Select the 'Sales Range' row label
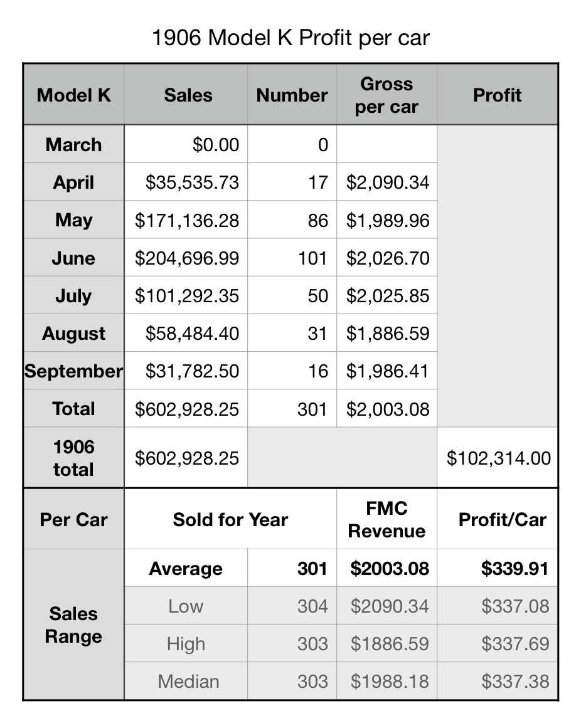581x728 pixels. pos(73,625)
